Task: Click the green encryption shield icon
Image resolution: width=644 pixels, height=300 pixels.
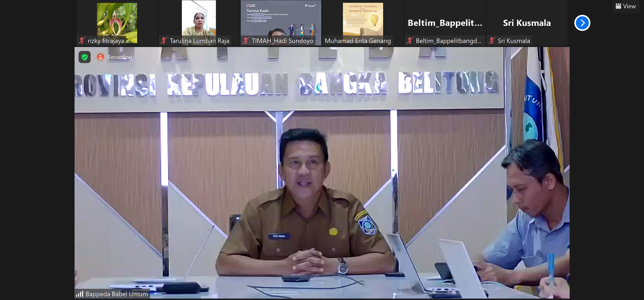Action: (85, 57)
